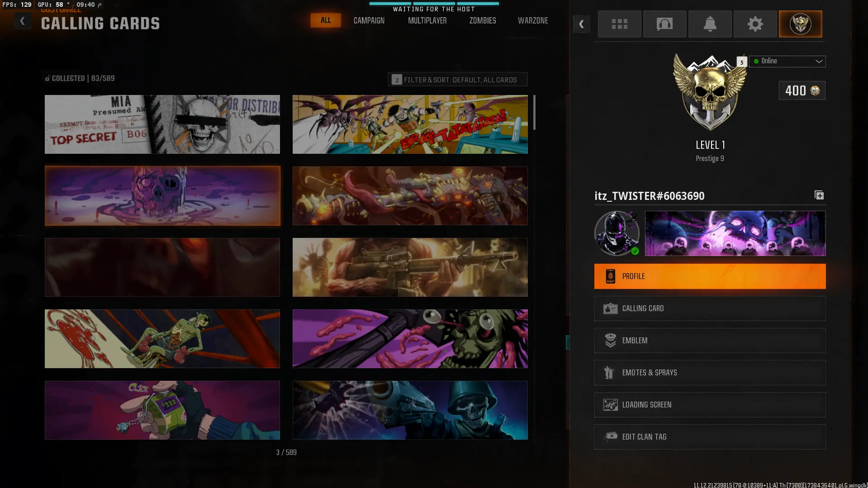Click the Edit Clan Tag icon
868x488 pixels.
(611, 436)
